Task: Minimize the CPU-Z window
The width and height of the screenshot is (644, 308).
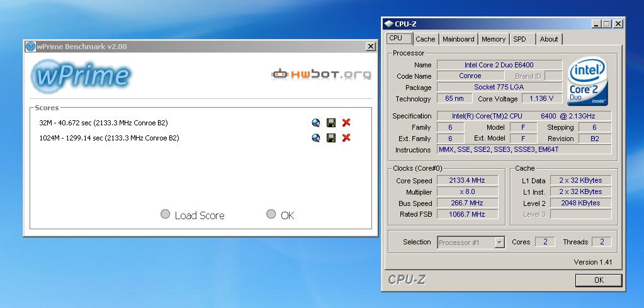Action: tap(597, 24)
